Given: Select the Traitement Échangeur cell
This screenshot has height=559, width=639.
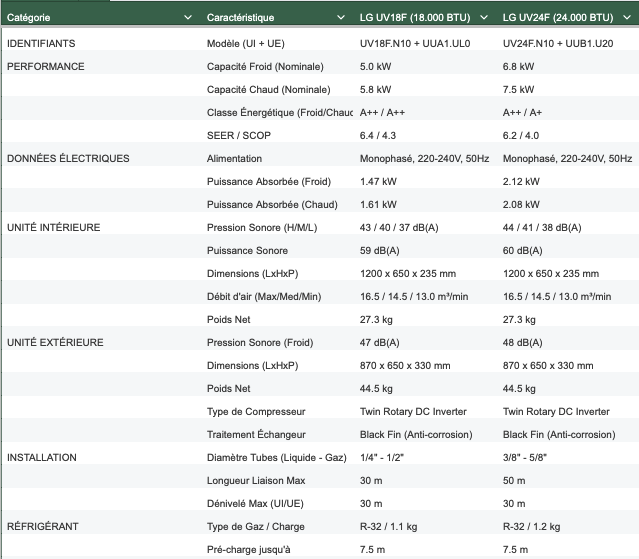Looking at the screenshot, I should click(256, 434).
